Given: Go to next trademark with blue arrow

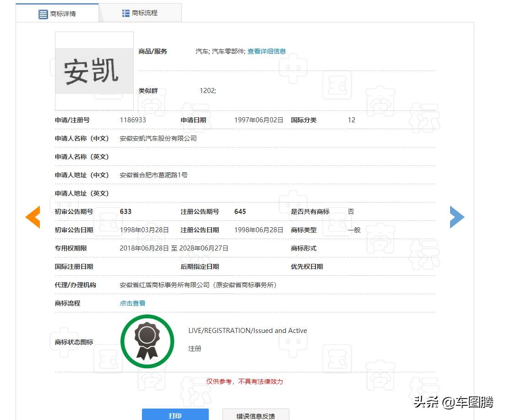Looking at the screenshot, I should 457,217.
